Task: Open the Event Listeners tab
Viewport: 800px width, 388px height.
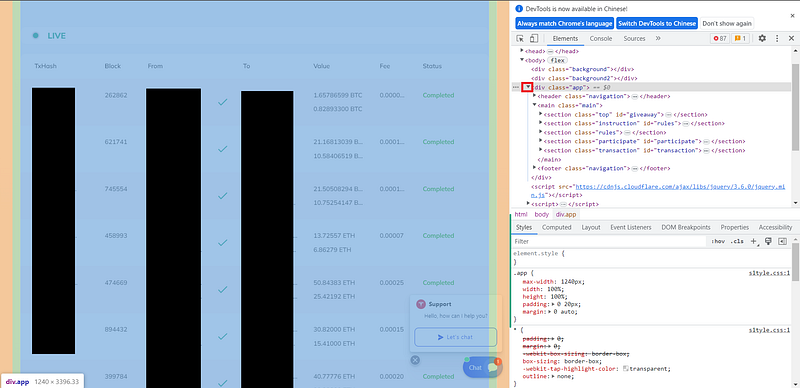Action: 631,227
